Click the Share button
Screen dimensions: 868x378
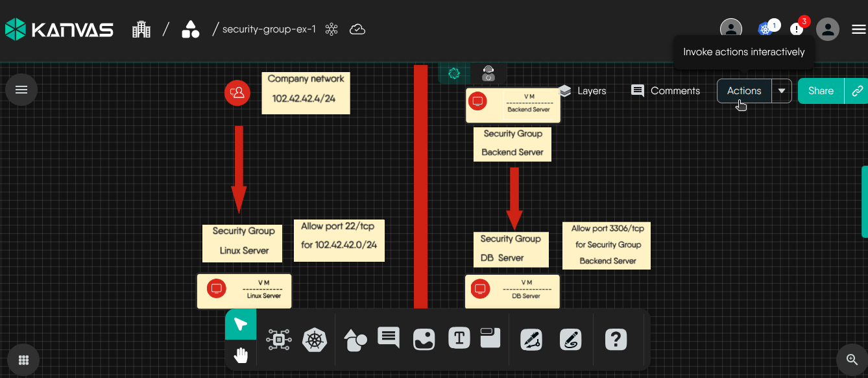pyautogui.click(x=820, y=91)
